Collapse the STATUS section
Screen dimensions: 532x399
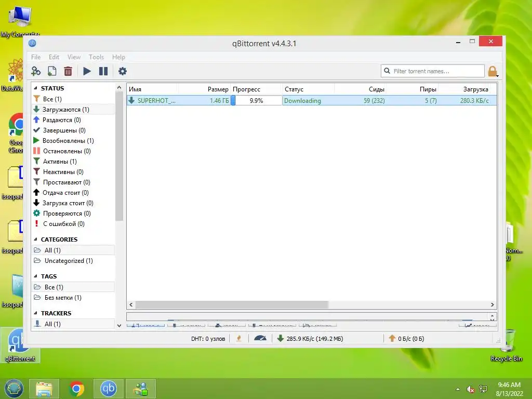tap(36, 88)
